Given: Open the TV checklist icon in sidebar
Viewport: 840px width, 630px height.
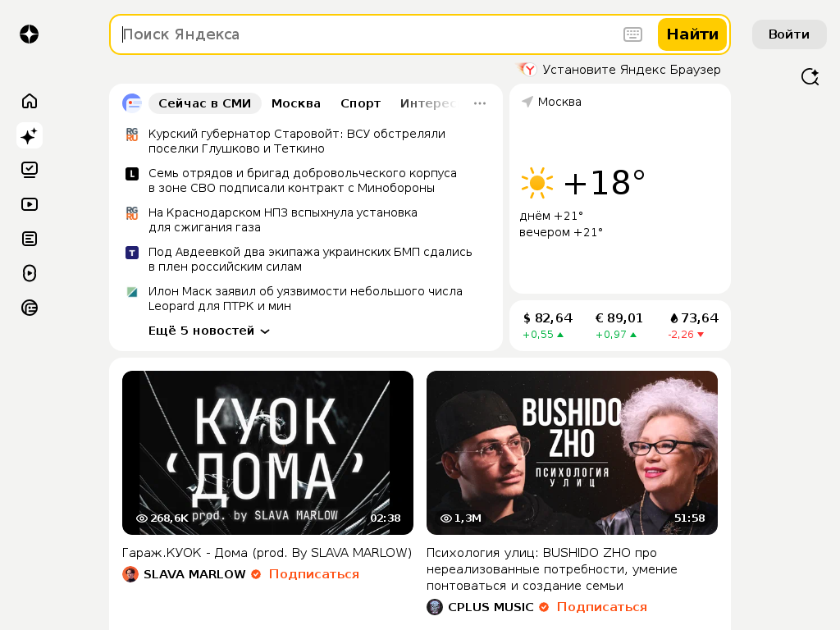Looking at the screenshot, I should click(x=30, y=170).
